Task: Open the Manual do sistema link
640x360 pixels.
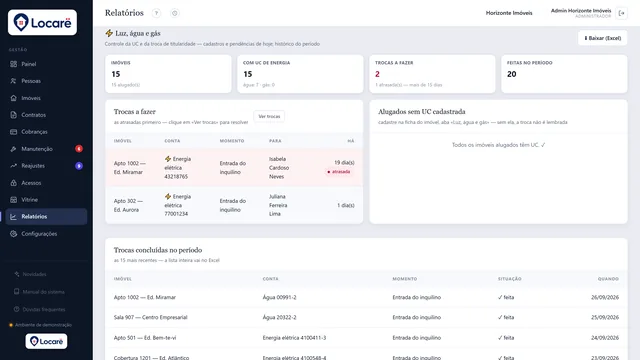Action: coord(43,291)
